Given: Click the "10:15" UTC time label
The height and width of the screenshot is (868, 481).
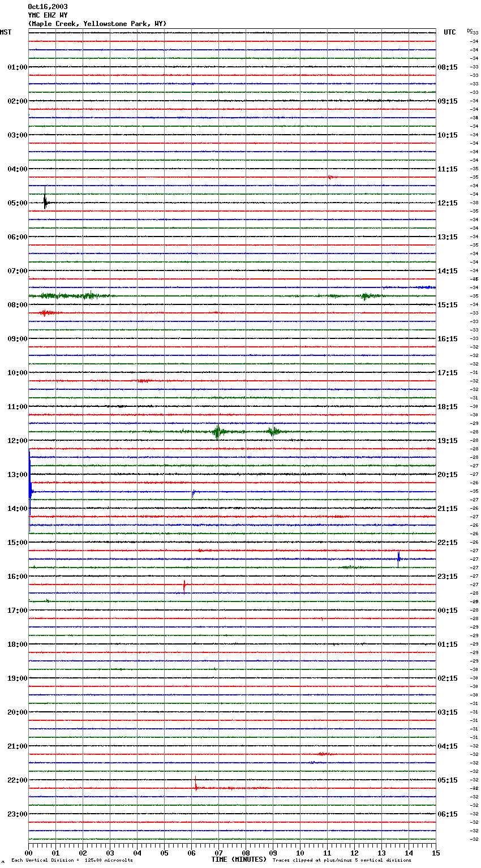Looking at the screenshot, I should coord(448,135).
